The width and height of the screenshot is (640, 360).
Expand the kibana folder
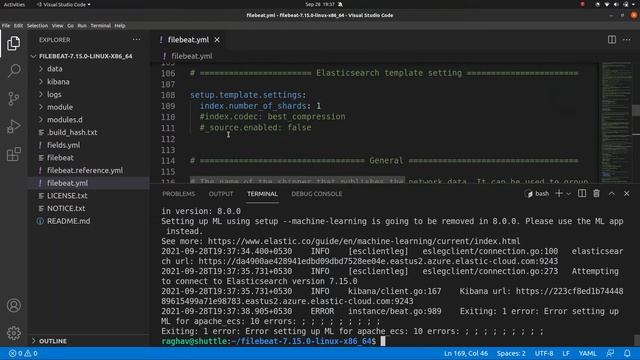point(89,82)
